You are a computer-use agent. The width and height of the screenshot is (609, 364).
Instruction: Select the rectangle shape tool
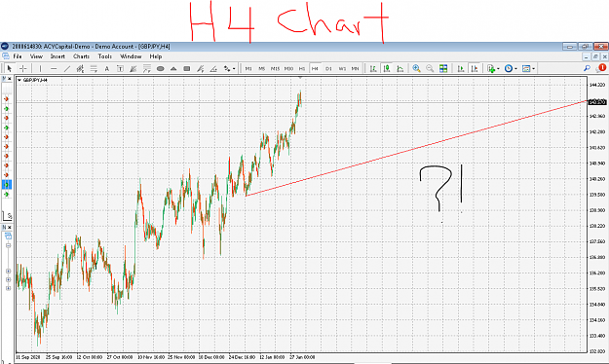pyautogui.click(x=187, y=69)
